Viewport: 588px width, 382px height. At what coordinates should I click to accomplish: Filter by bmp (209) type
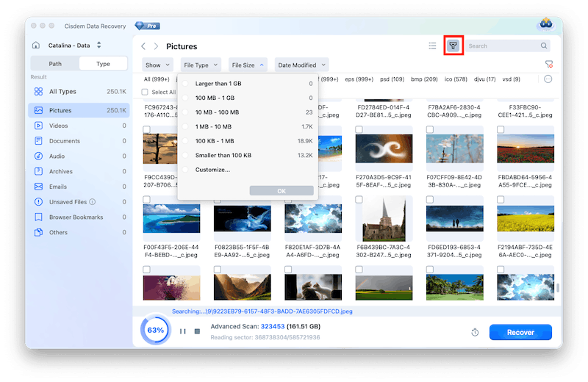click(x=424, y=79)
